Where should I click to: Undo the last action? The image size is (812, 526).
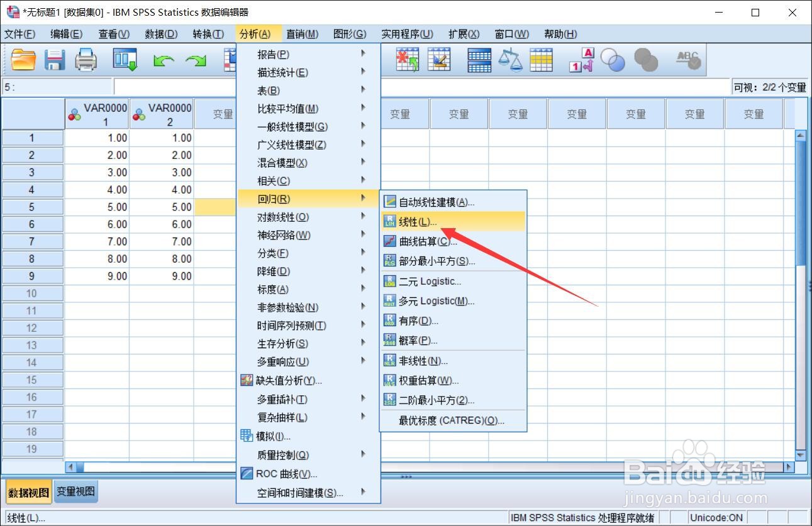coord(164,60)
